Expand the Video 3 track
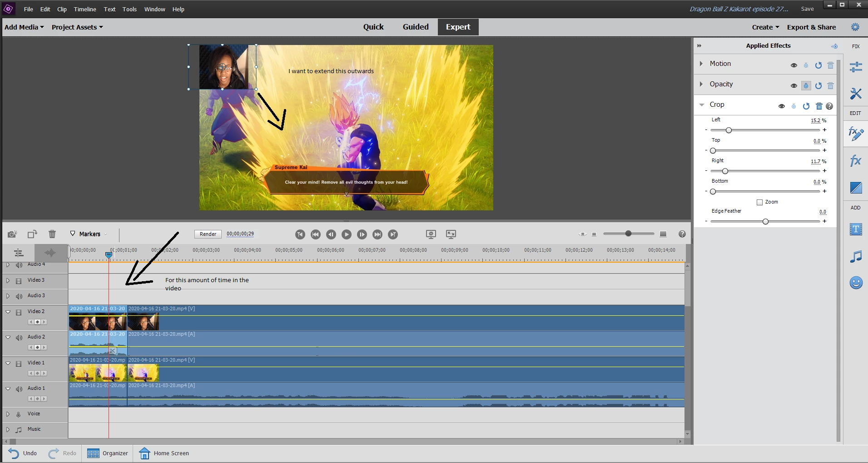The height and width of the screenshot is (463, 868). 8,280
